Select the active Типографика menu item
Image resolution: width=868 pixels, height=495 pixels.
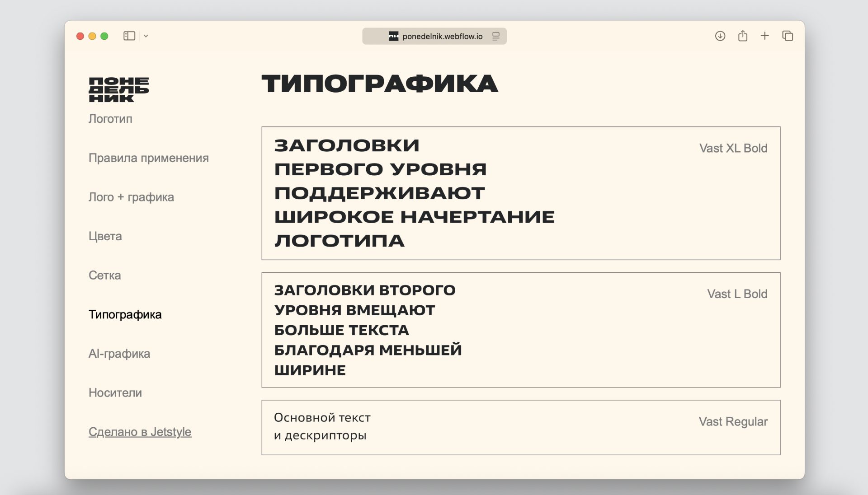(x=125, y=315)
